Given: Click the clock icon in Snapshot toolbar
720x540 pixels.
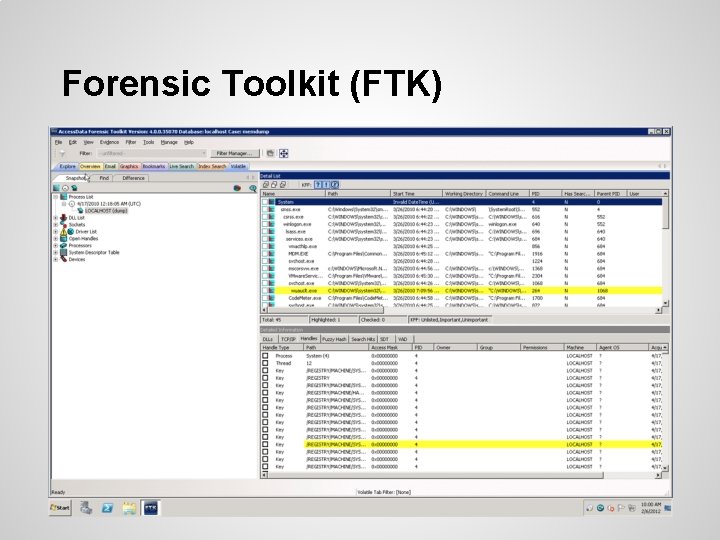Looking at the screenshot, I should [x=65, y=188].
